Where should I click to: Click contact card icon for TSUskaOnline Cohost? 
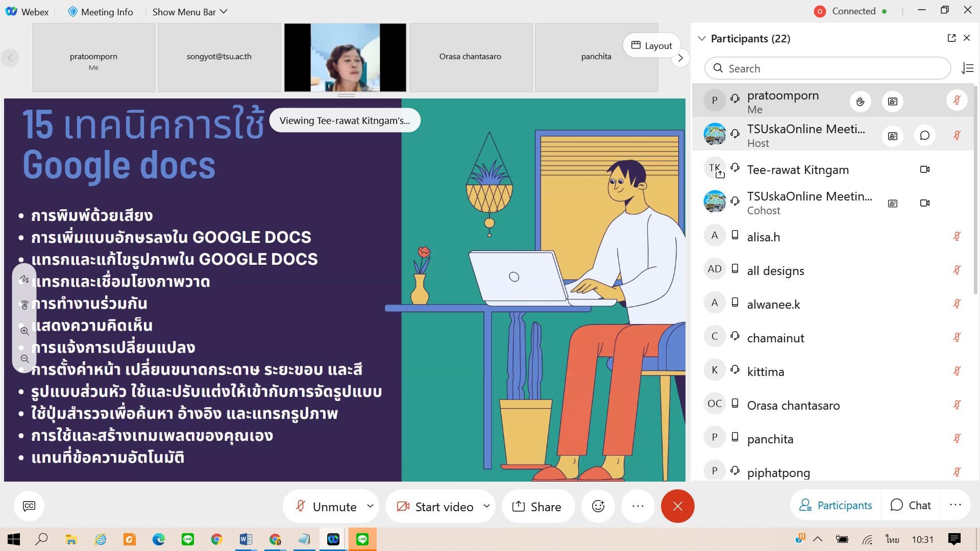coord(893,203)
